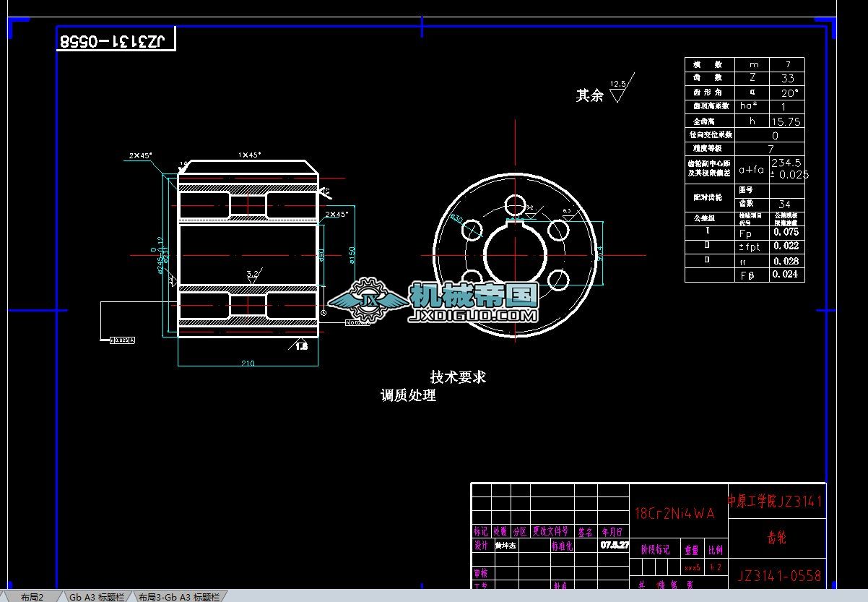
Task: Select the JZ3141-0558 number in title block
Action: click(x=779, y=576)
